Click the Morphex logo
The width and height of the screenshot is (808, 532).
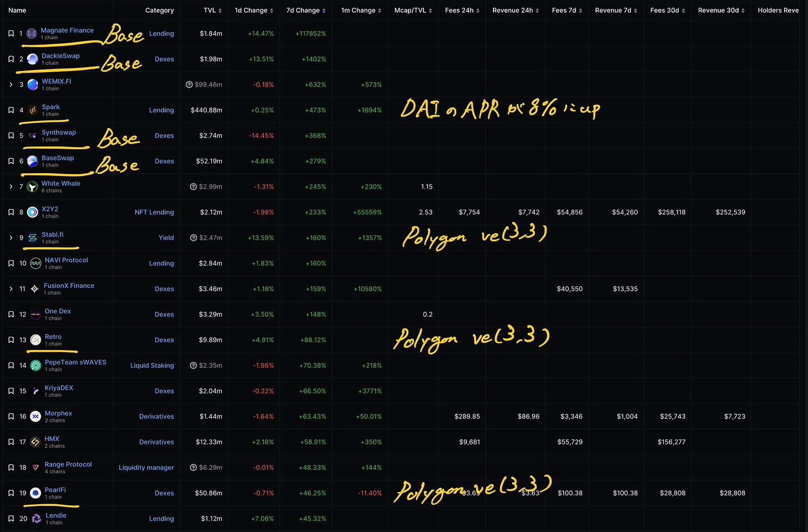[36, 417]
